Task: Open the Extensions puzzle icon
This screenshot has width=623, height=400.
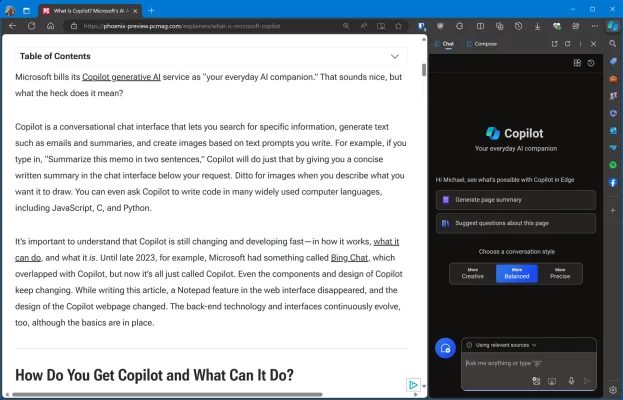Action: point(460,26)
